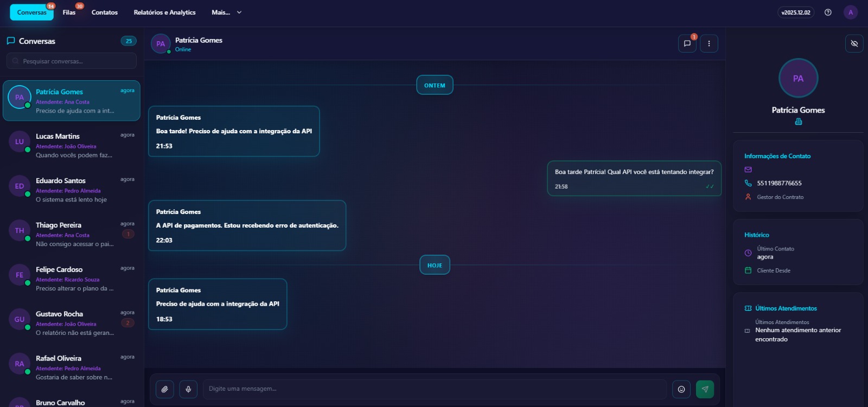Click the Informações de Contato heading
The image size is (868, 407).
click(777, 156)
